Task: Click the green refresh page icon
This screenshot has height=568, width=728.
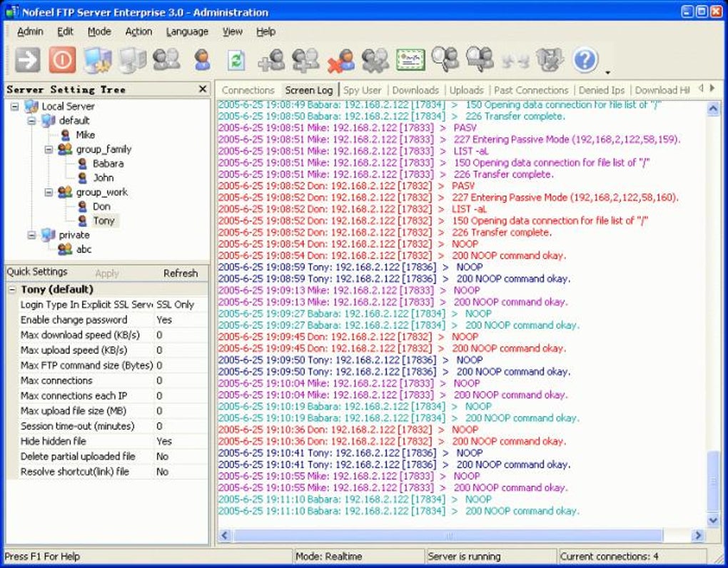Action: 236,61
